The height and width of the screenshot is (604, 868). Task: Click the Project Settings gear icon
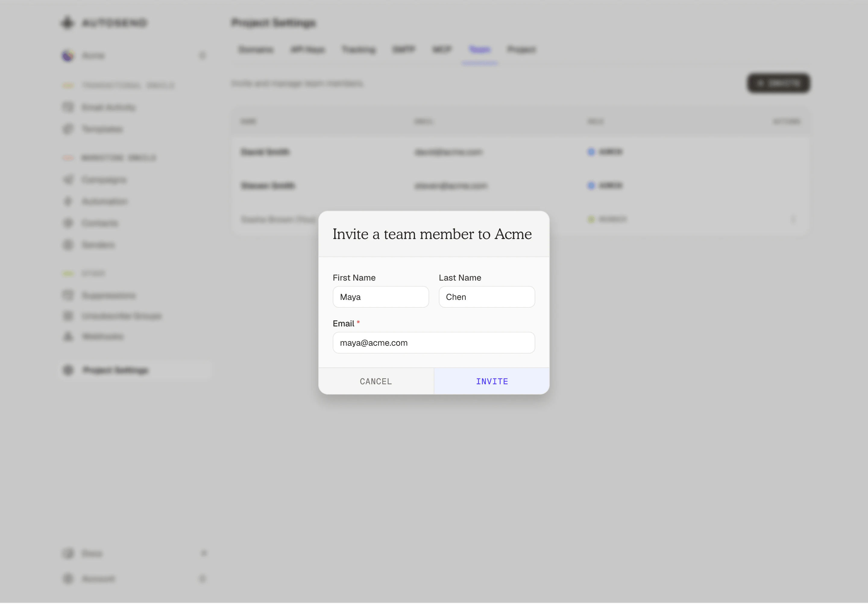(x=68, y=370)
